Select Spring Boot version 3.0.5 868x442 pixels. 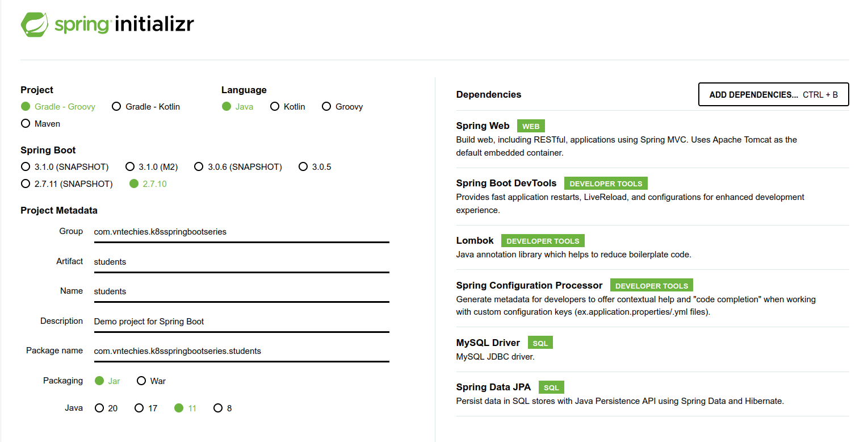tap(303, 167)
